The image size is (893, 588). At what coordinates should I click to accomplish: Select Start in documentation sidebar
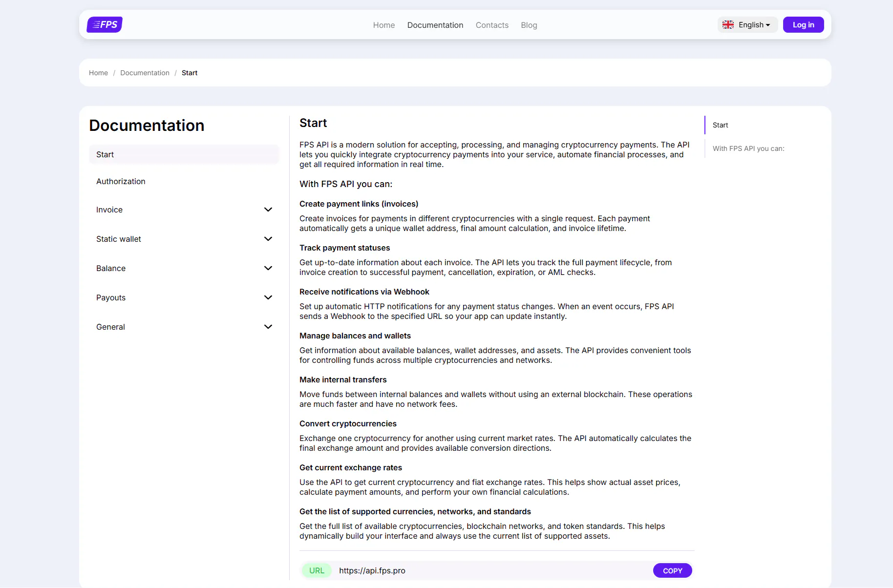(x=184, y=154)
